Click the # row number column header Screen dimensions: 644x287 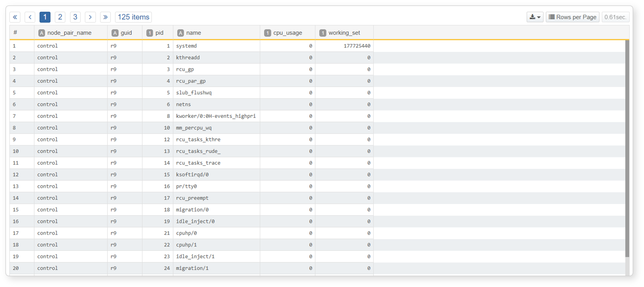click(15, 33)
